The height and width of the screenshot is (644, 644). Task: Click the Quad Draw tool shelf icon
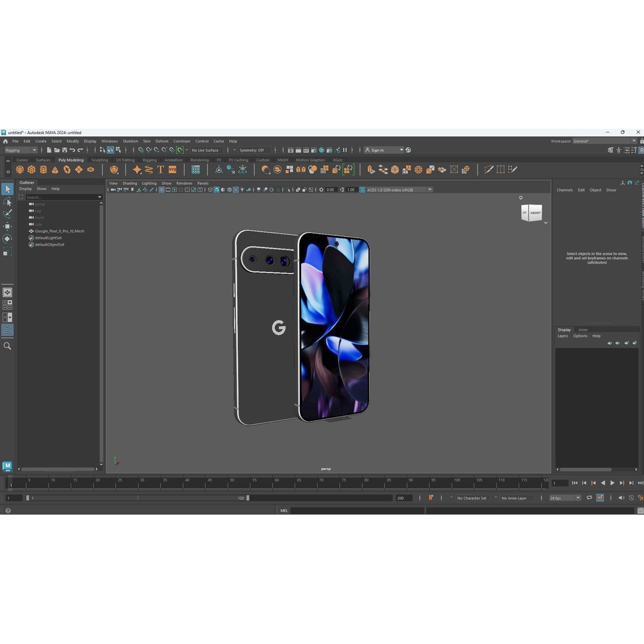pos(512,169)
